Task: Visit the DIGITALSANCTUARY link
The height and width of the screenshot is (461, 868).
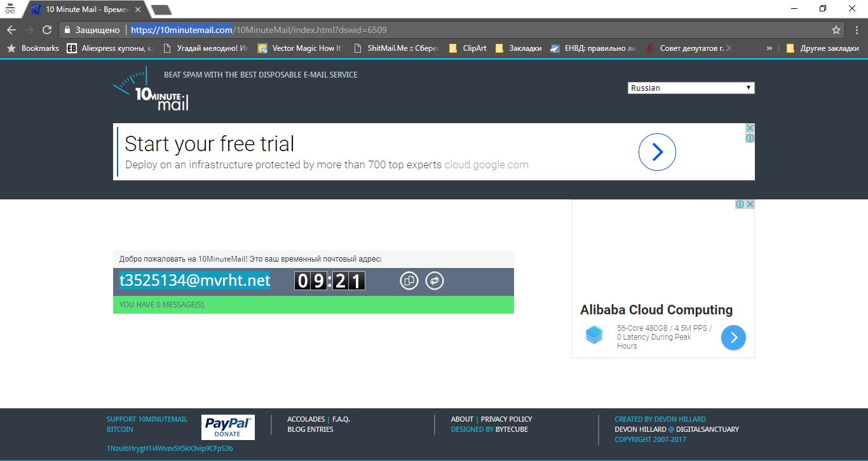Action: (x=707, y=429)
